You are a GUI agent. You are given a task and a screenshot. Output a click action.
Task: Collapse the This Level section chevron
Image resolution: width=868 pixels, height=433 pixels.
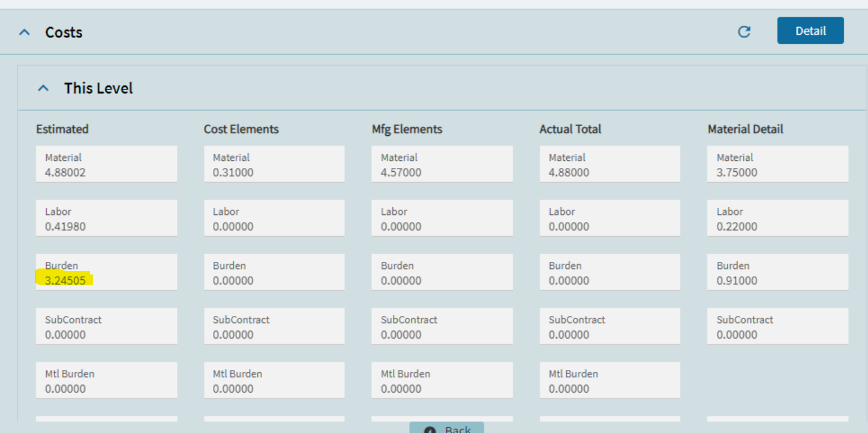click(x=43, y=88)
